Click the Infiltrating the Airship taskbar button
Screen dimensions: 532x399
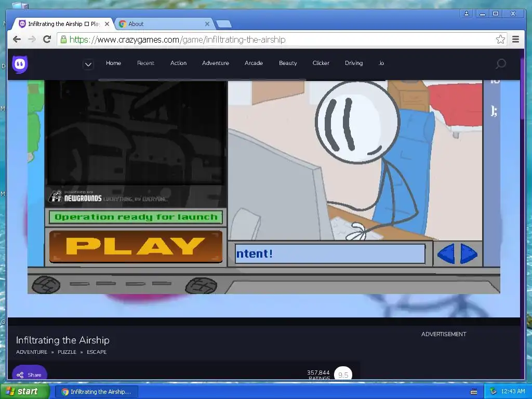tap(96, 392)
